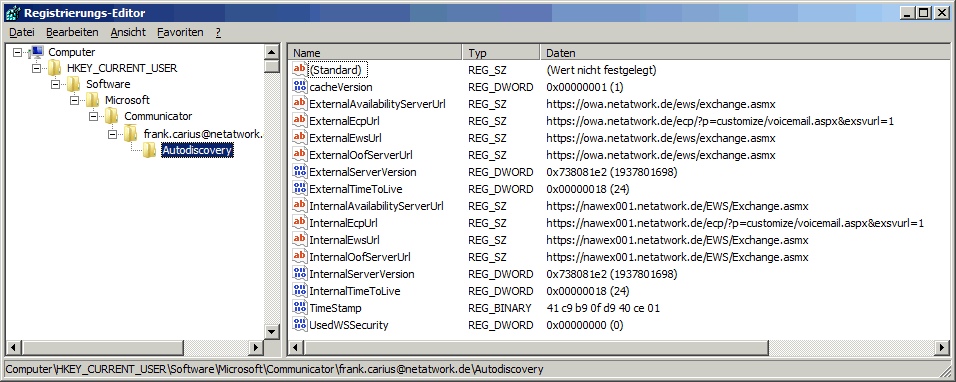956x382 pixels.
Task: Click the InternalServerVersion DWORD icon
Action: [x=300, y=274]
